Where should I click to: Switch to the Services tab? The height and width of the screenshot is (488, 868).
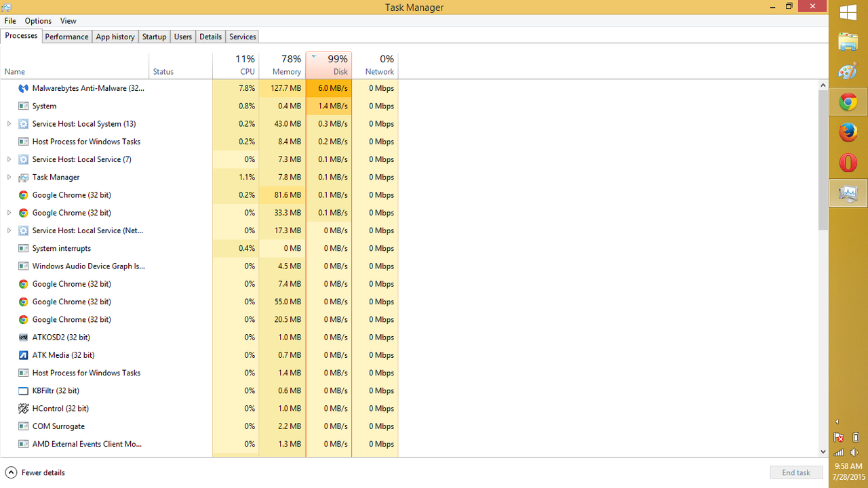(x=242, y=37)
